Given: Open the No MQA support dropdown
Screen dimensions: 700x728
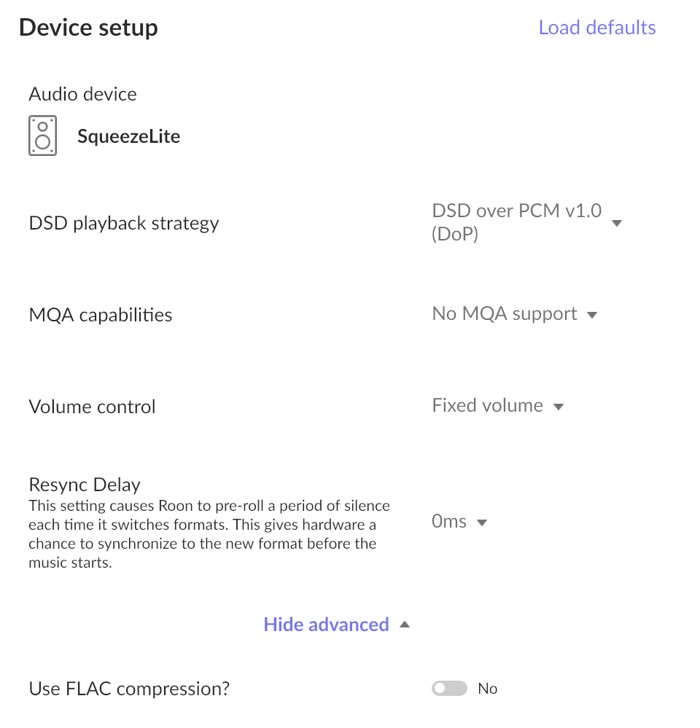Looking at the screenshot, I should click(x=515, y=314).
